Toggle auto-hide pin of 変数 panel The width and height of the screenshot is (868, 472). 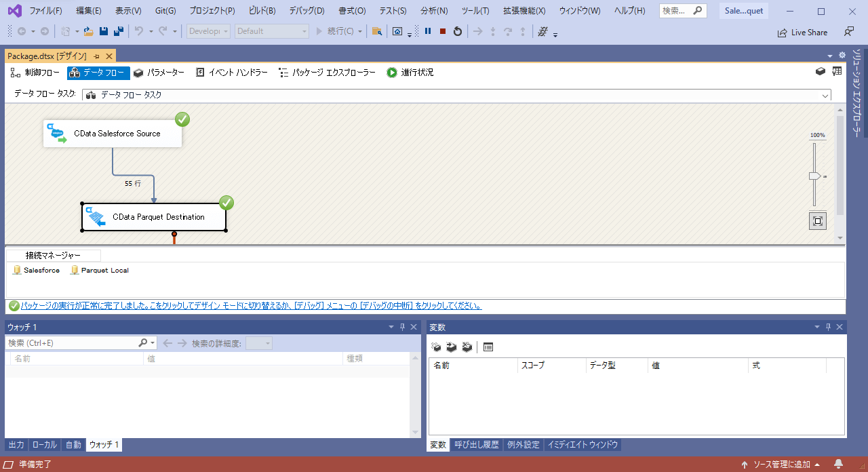(827, 327)
